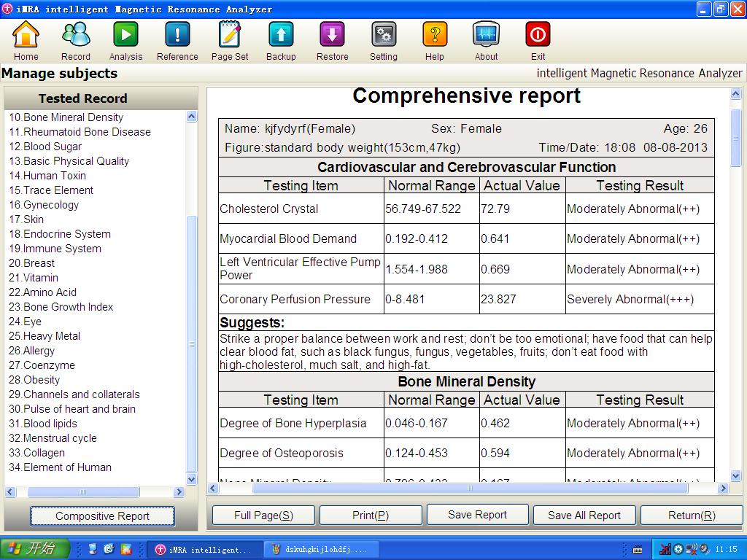Image resolution: width=747 pixels, height=560 pixels.
Task: Select 22.Amino Acid record
Action: pos(42,292)
